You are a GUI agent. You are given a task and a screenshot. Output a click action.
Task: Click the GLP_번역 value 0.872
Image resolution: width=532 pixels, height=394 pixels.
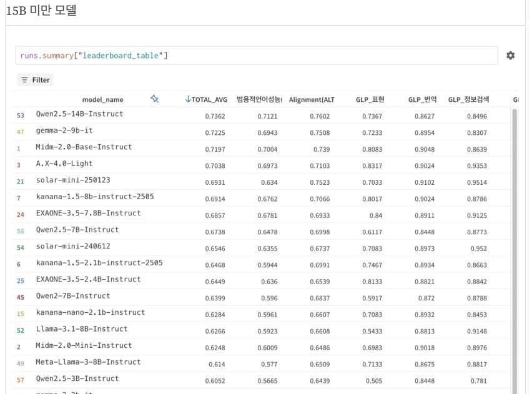426,298
